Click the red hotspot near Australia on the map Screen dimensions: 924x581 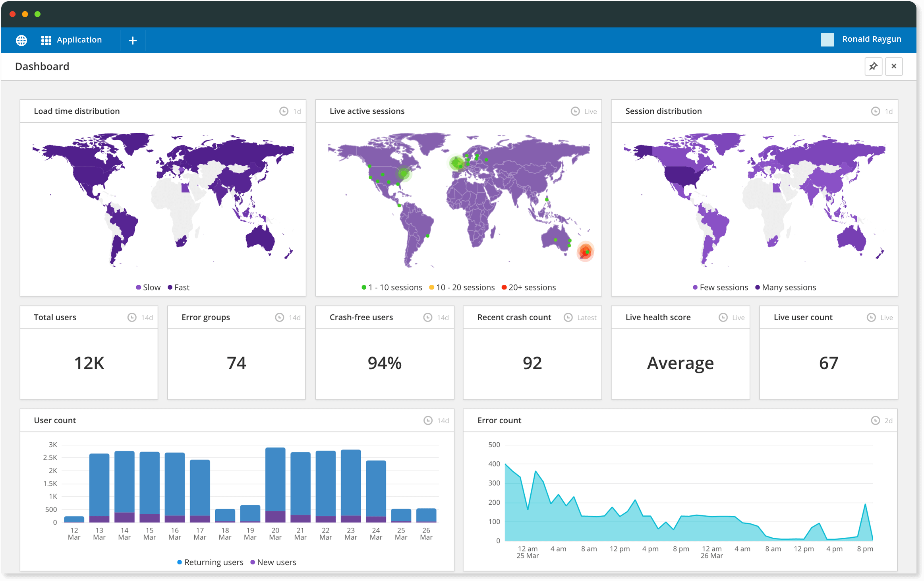tap(585, 252)
